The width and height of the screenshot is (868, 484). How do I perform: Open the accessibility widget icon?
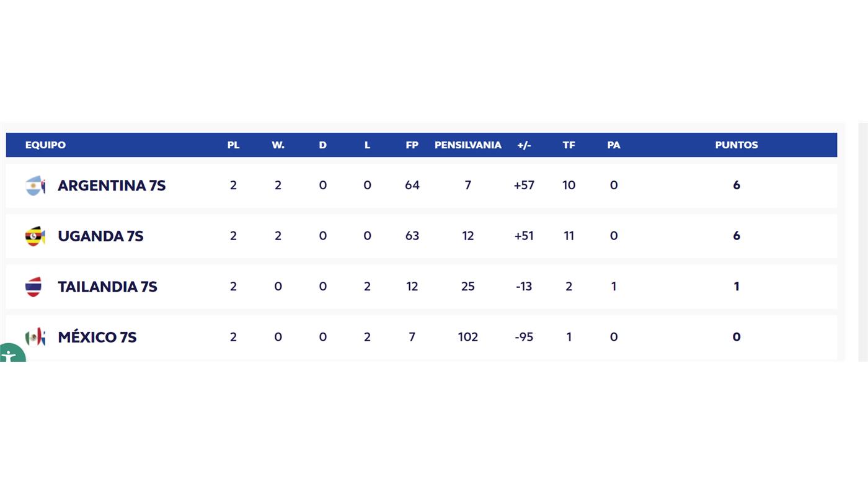click(x=9, y=354)
